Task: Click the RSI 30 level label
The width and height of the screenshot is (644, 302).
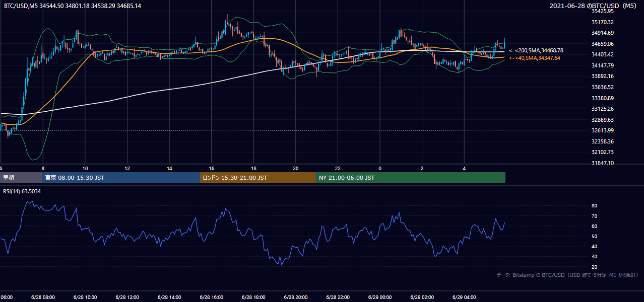Action: click(x=594, y=257)
